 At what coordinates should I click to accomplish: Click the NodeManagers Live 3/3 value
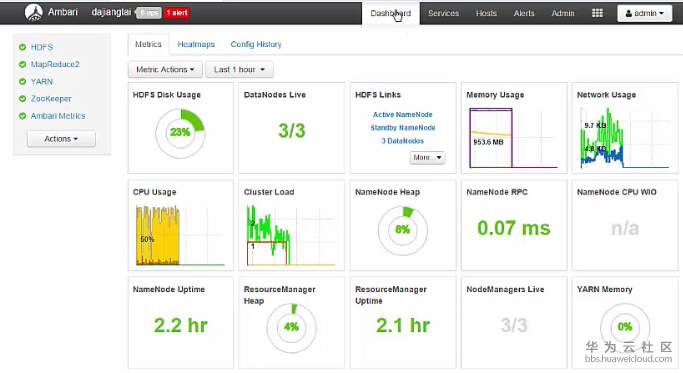[514, 326]
